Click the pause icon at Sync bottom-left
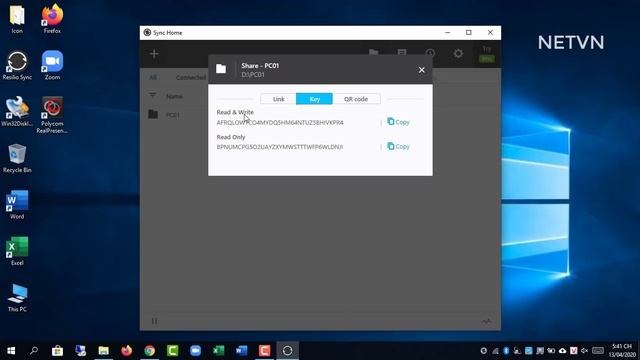Viewport: 640px width, 360px height. (x=154, y=321)
